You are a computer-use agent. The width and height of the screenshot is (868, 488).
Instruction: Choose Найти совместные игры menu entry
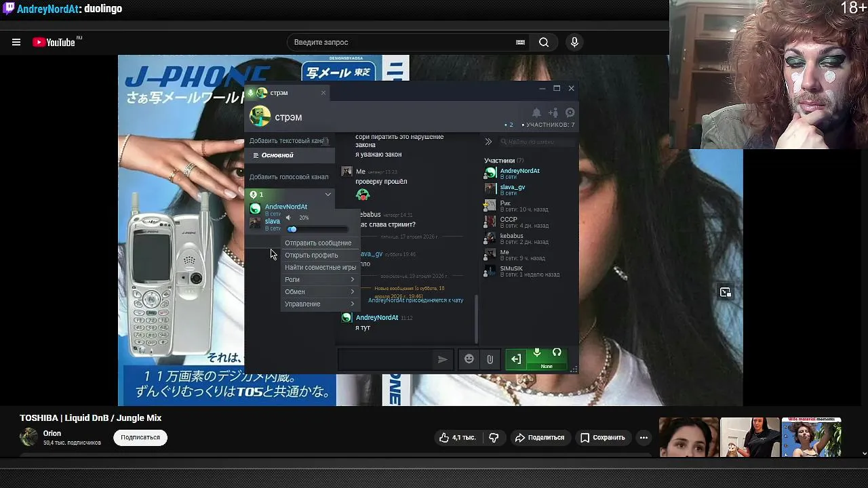click(320, 267)
